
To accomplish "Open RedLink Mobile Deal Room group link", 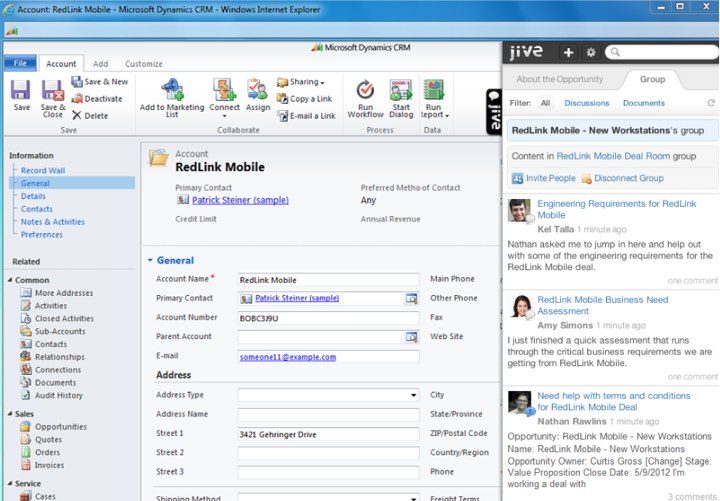I will click(613, 156).
